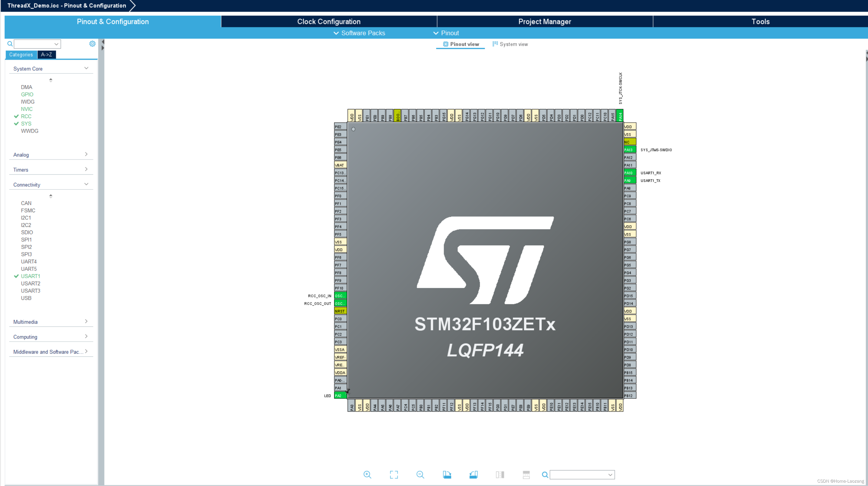Click the zoom out magnifier icon
This screenshot has width=868, height=486.
420,474
